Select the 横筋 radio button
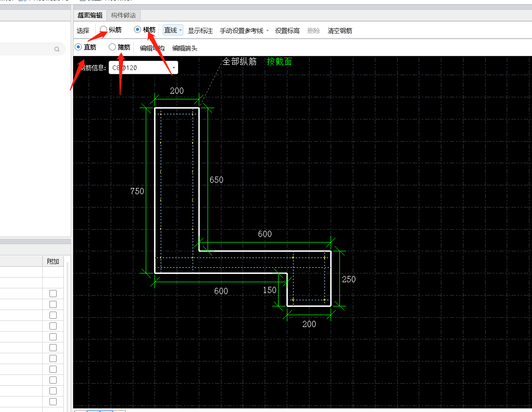532x412 pixels. [x=138, y=29]
